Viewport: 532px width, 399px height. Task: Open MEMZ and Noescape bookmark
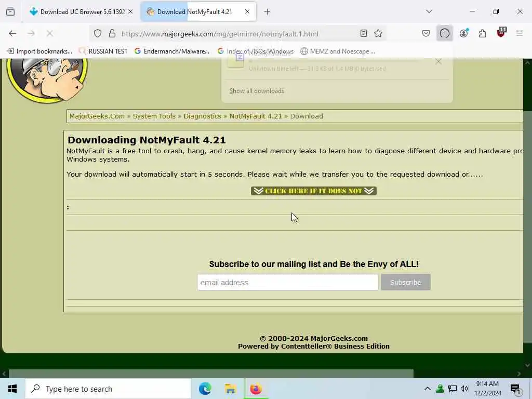(338, 51)
